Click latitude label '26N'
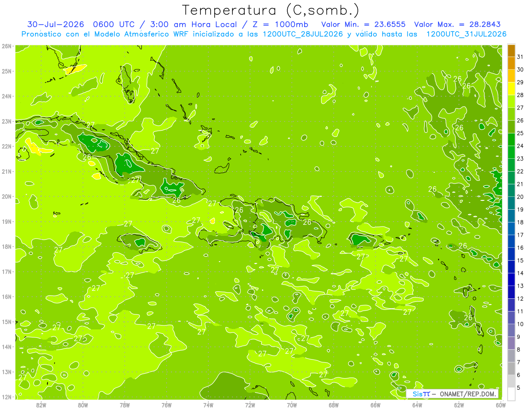 pos(6,46)
